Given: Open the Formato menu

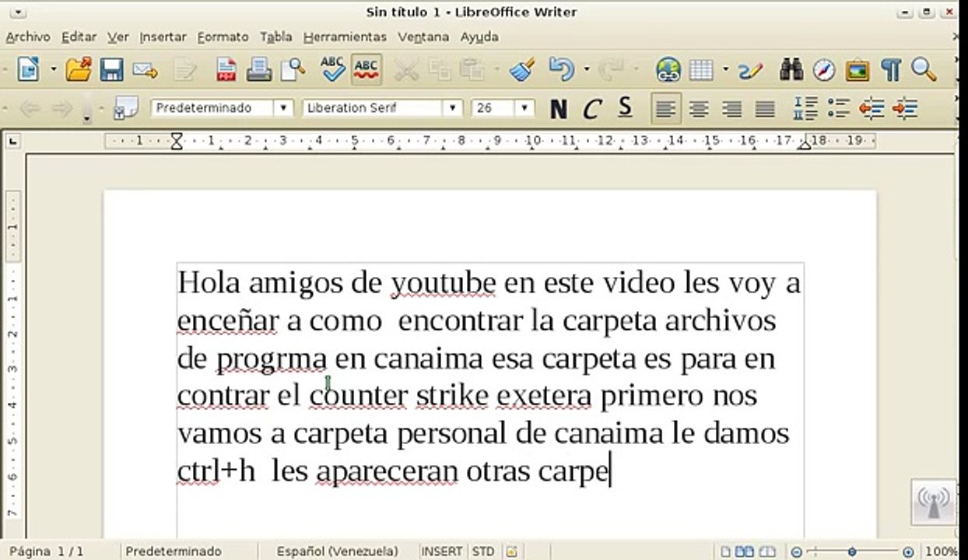Looking at the screenshot, I should 223,37.
